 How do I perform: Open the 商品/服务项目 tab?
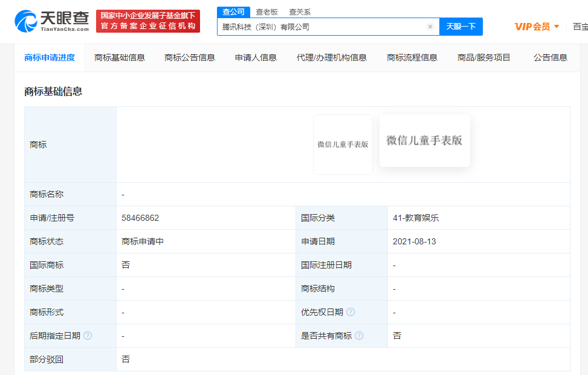483,57
